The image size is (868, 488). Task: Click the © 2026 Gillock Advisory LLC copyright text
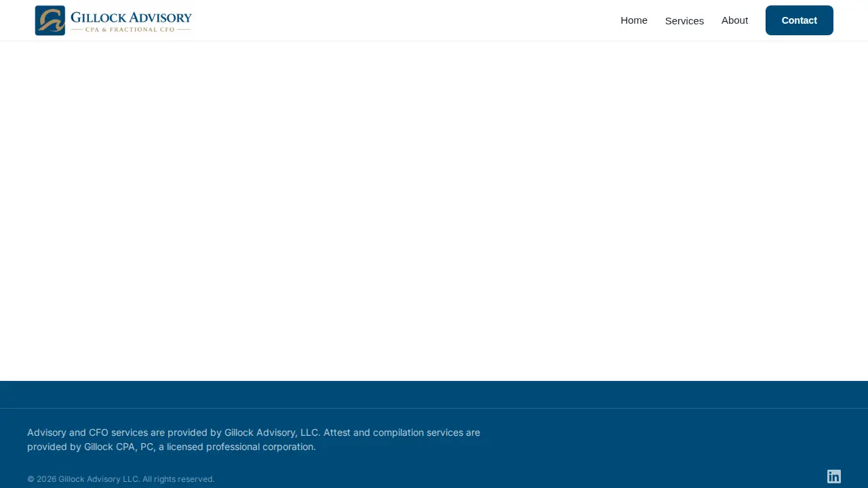121,479
